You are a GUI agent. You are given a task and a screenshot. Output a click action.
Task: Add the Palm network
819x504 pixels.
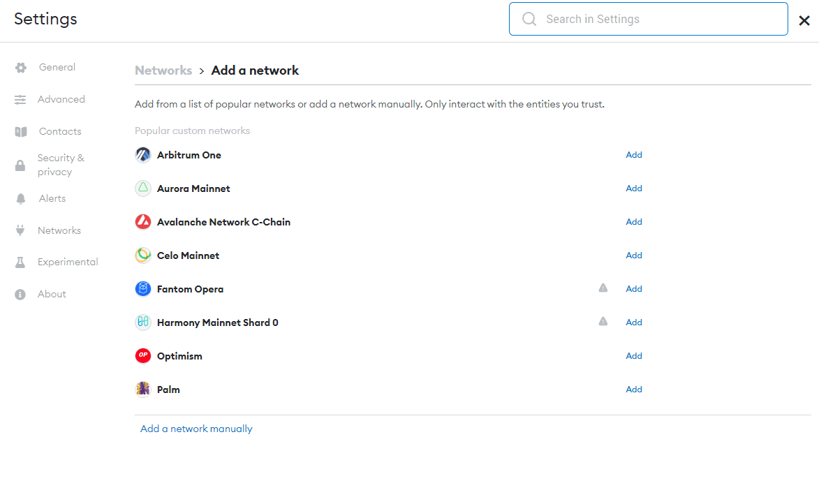click(634, 389)
